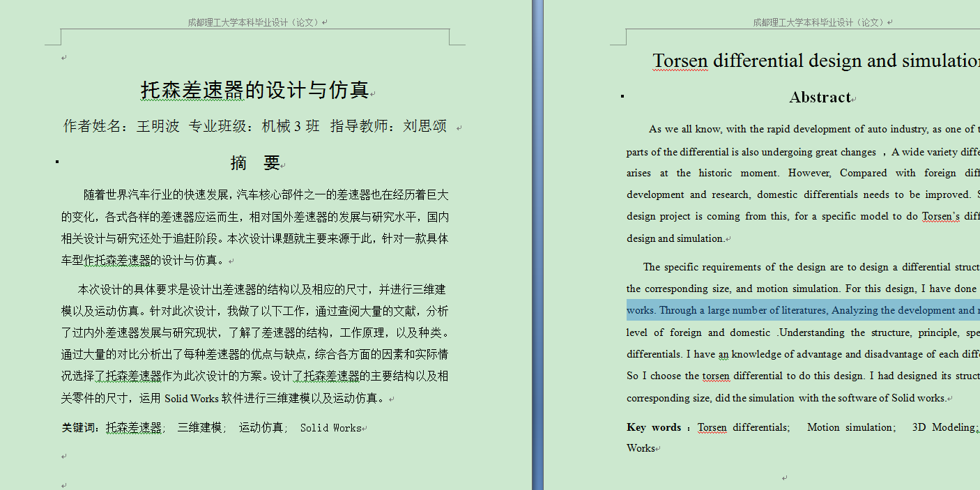The height and width of the screenshot is (490, 980).
Task: Click the highlighted line works. Through a large number
Action: (x=803, y=310)
